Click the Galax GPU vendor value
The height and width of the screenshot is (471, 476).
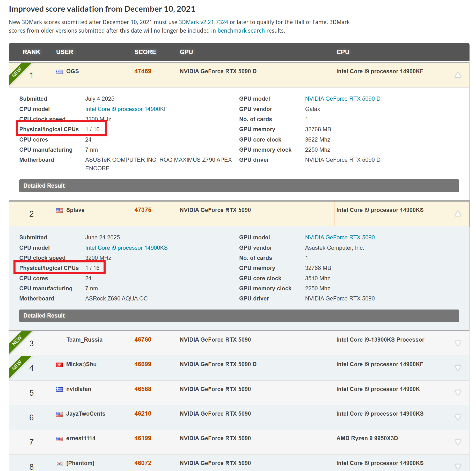(312, 109)
